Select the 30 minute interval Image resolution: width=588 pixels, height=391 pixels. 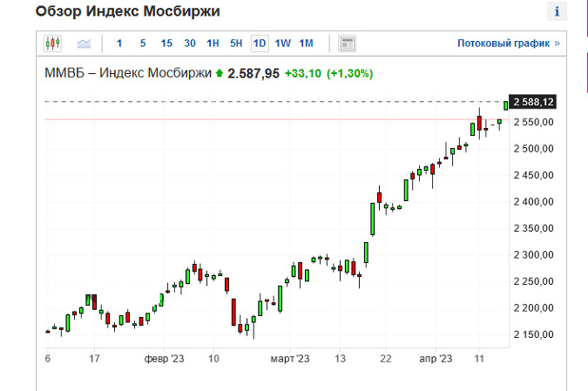[x=190, y=44]
